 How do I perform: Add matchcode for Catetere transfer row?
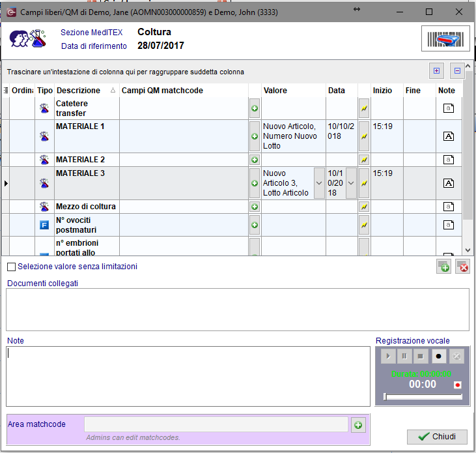(x=255, y=108)
